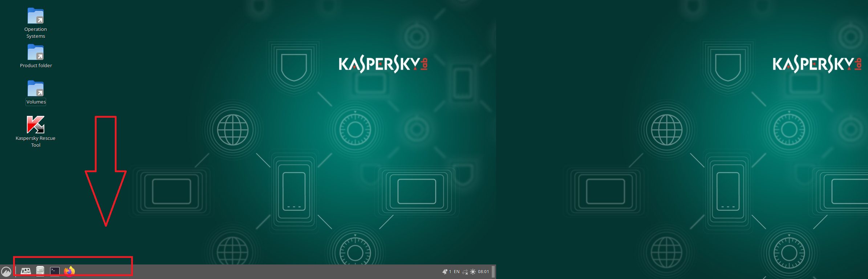Open the notifications bell in tray
The height and width of the screenshot is (279, 868).
point(445,272)
